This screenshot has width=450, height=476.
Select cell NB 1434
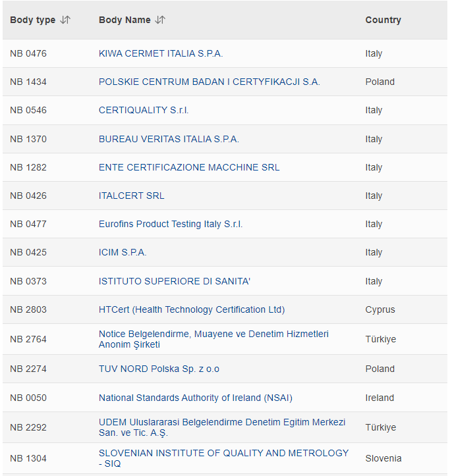28,82
